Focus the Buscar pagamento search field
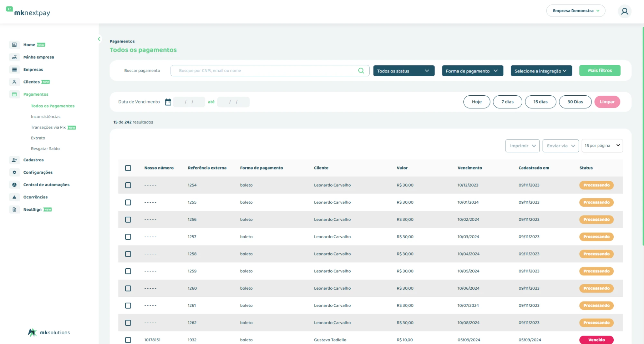Image resolution: width=644 pixels, height=344 pixels. [270, 71]
